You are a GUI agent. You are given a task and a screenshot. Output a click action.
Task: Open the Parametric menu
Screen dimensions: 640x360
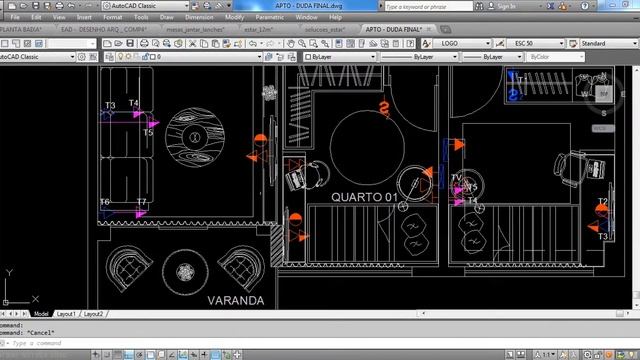point(270,18)
